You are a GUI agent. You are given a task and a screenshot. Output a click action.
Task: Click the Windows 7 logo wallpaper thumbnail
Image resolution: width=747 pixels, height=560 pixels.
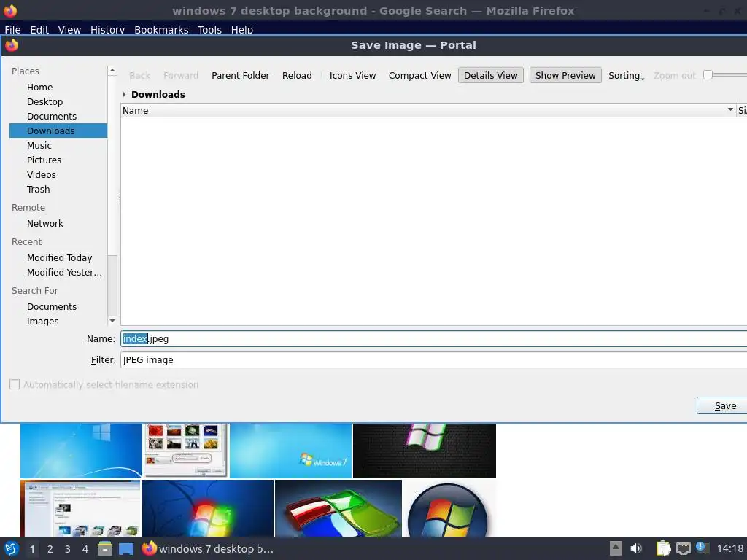coord(290,451)
